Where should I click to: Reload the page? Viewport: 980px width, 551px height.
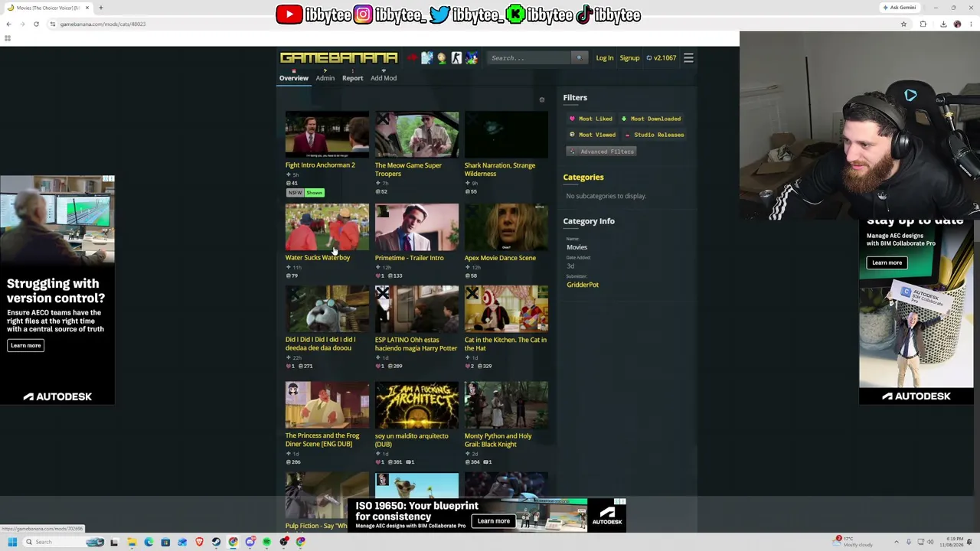pyautogui.click(x=36, y=24)
